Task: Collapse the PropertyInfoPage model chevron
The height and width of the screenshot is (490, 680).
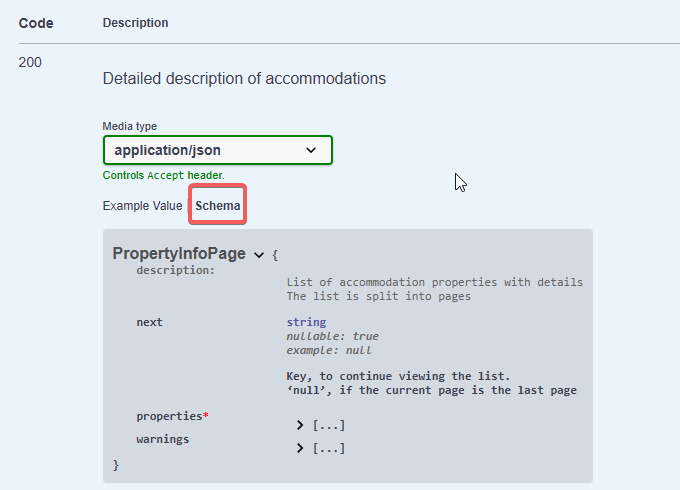Action: pyautogui.click(x=259, y=255)
